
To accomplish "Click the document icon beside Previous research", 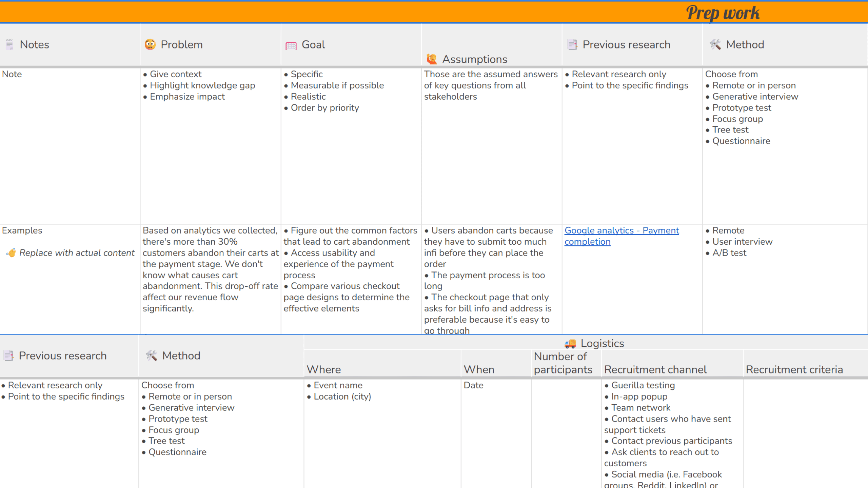I will click(x=572, y=44).
